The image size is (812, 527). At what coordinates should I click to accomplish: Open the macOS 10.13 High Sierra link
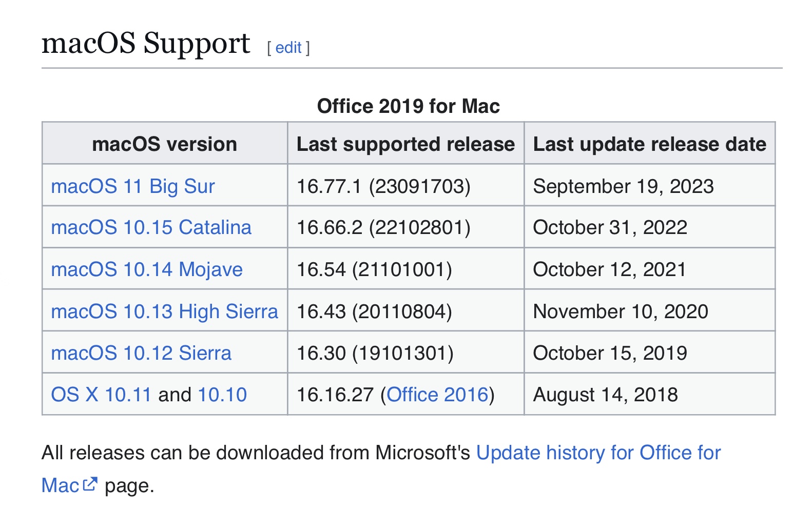(164, 311)
